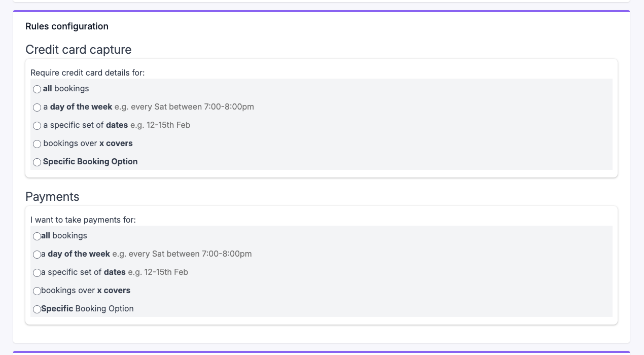This screenshot has width=644, height=355.
Task: Click 'e.g. 12-15th Feb' hint text under Payments
Action: (158, 272)
